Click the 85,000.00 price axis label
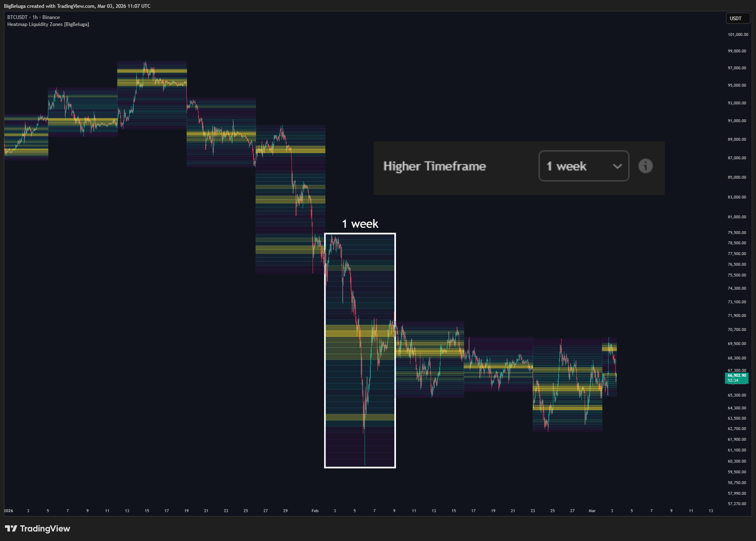Viewport: 756px width, 541px height. [737, 177]
